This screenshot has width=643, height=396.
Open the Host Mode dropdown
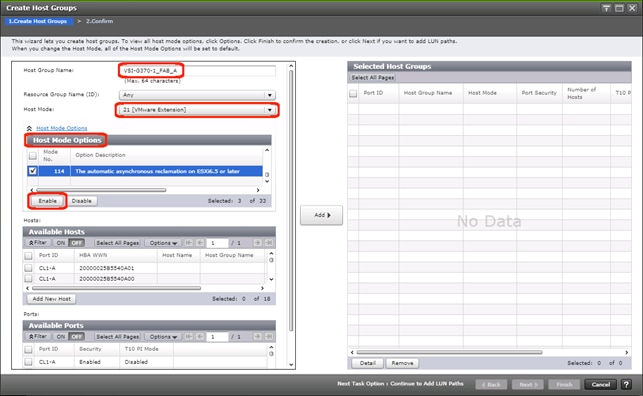click(x=197, y=110)
